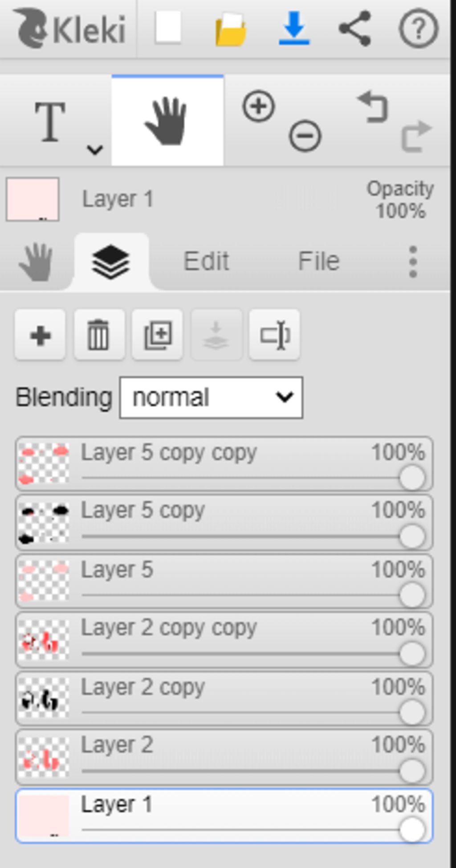Viewport: 456px width, 868px height.
Task: Click the new image icon
Action: pyautogui.click(x=168, y=28)
